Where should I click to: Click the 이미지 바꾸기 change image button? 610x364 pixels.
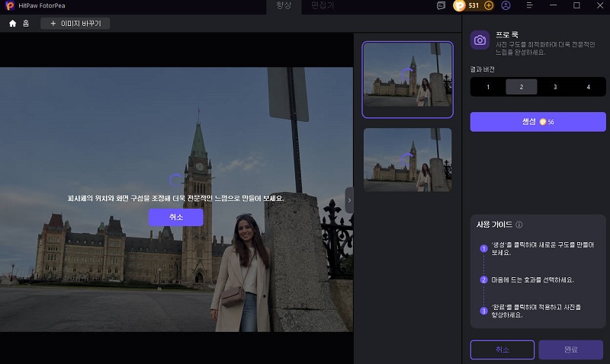pyautogui.click(x=75, y=24)
